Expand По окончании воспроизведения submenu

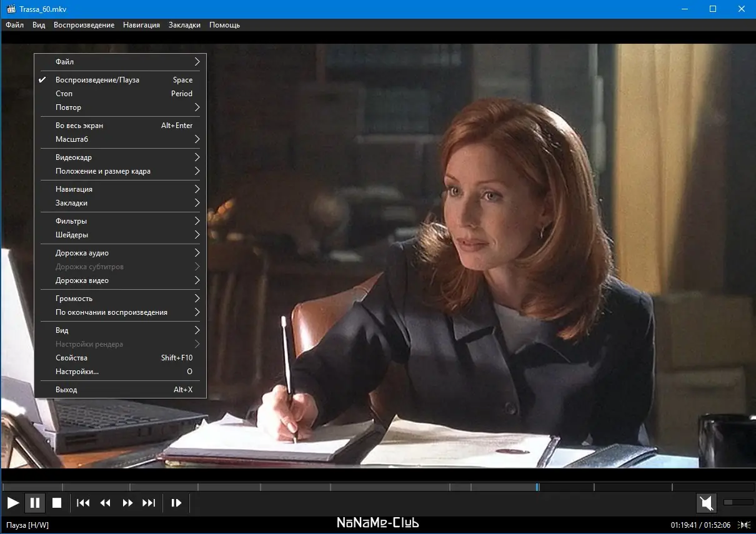coord(121,312)
